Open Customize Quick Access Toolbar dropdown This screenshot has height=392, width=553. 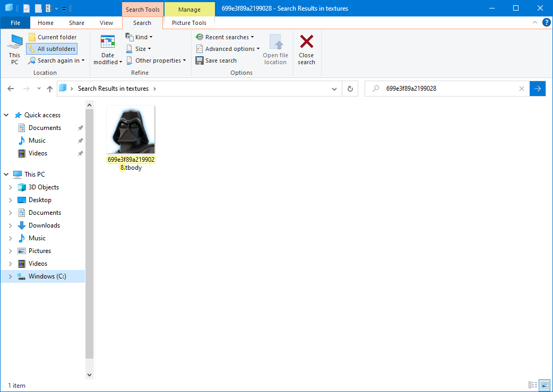tap(64, 8)
